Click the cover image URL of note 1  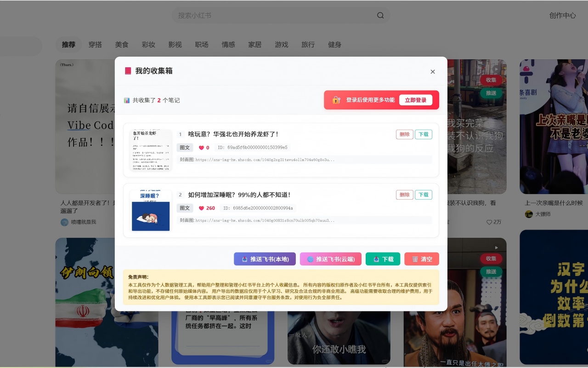click(265, 160)
